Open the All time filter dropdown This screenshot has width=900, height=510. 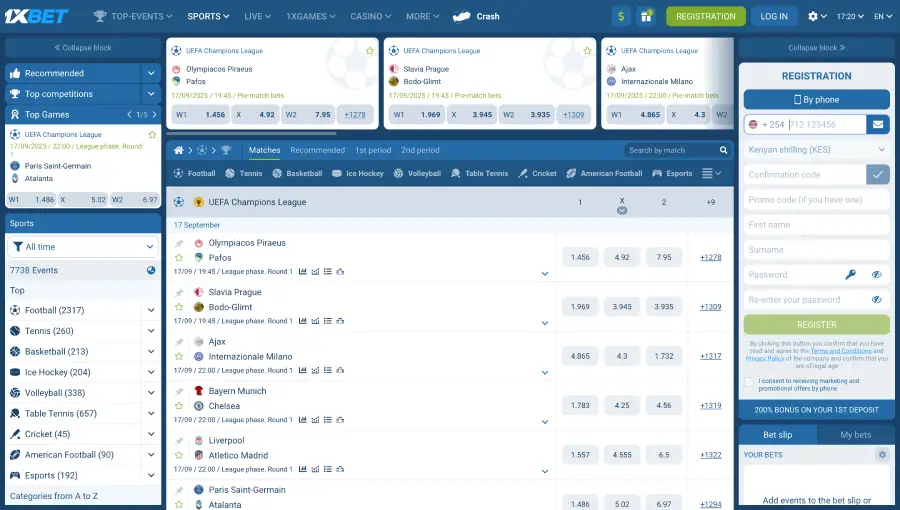coord(83,247)
